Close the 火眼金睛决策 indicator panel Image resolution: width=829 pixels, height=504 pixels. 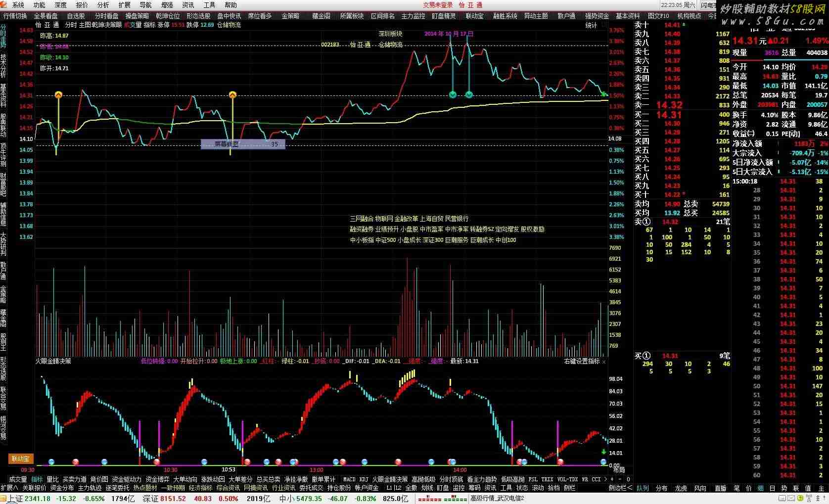pos(604,362)
